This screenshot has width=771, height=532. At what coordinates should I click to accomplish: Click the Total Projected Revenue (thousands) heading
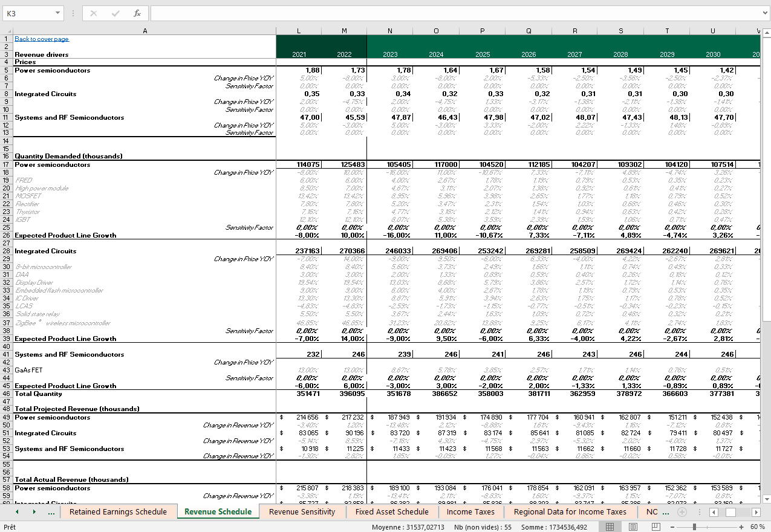[x=77, y=409]
